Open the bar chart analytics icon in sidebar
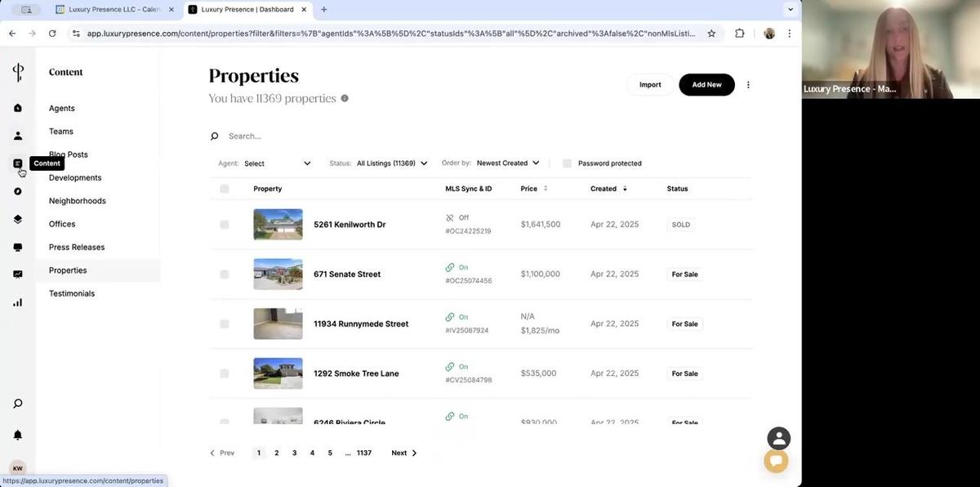 pyautogui.click(x=18, y=302)
